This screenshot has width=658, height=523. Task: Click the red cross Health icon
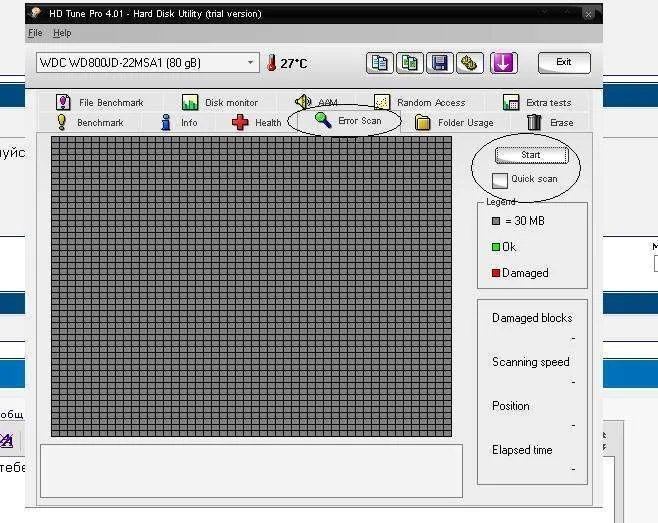tap(240, 122)
